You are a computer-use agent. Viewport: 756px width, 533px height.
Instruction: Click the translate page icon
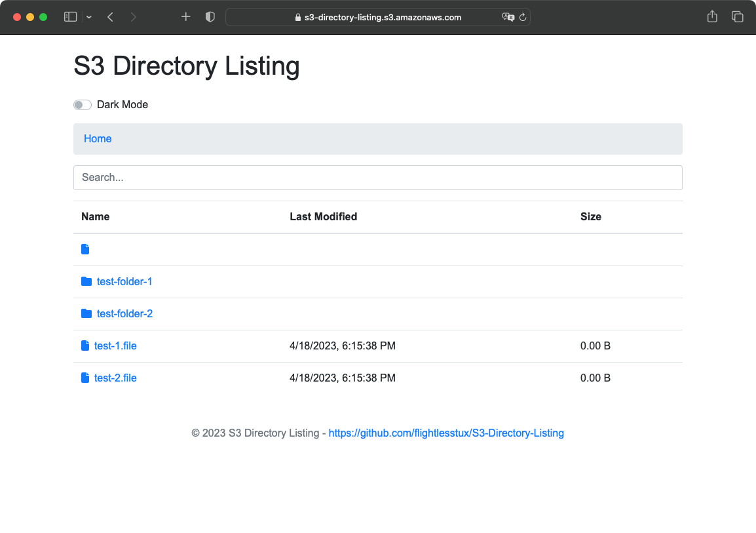click(508, 17)
